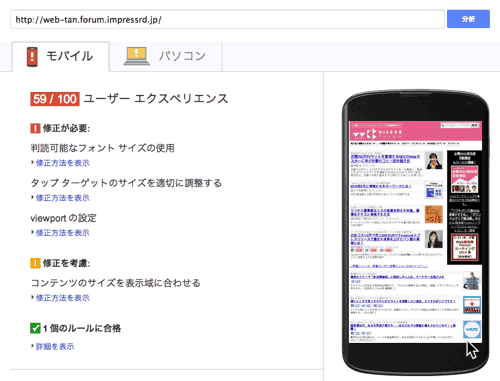The width and height of the screenshot is (500, 381).
Task: Expand fix instructions under font size rule
Action: (62, 163)
